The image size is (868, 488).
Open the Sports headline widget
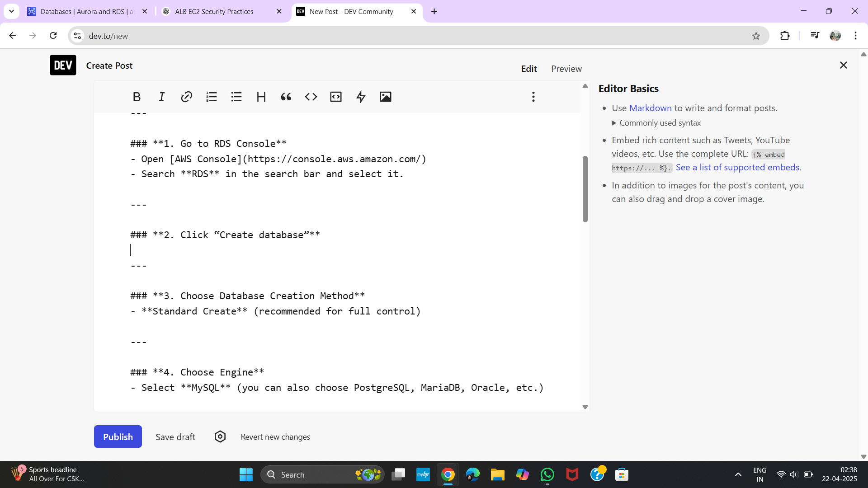(x=47, y=474)
